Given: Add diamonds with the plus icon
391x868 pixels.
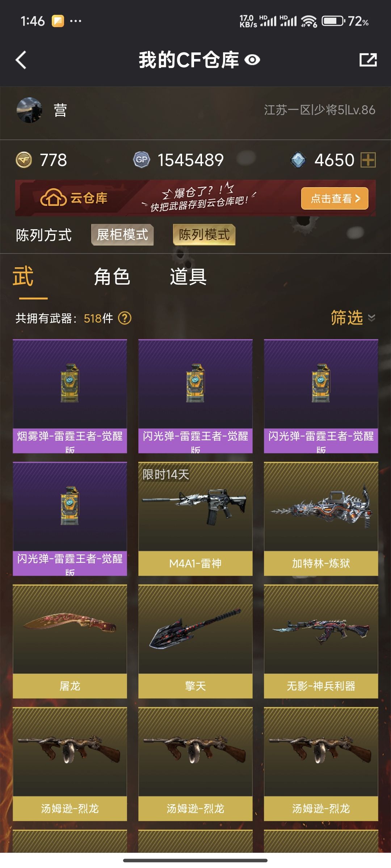Looking at the screenshot, I should (x=368, y=160).
